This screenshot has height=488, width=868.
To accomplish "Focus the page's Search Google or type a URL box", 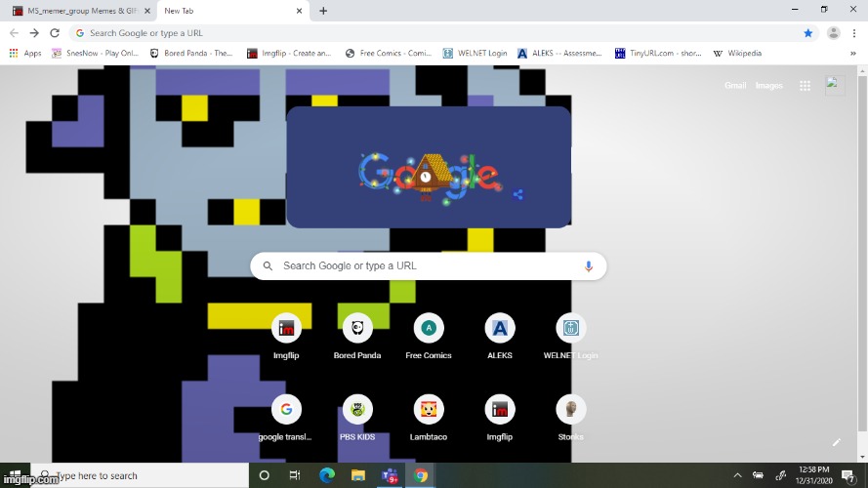I will point(428,266).
